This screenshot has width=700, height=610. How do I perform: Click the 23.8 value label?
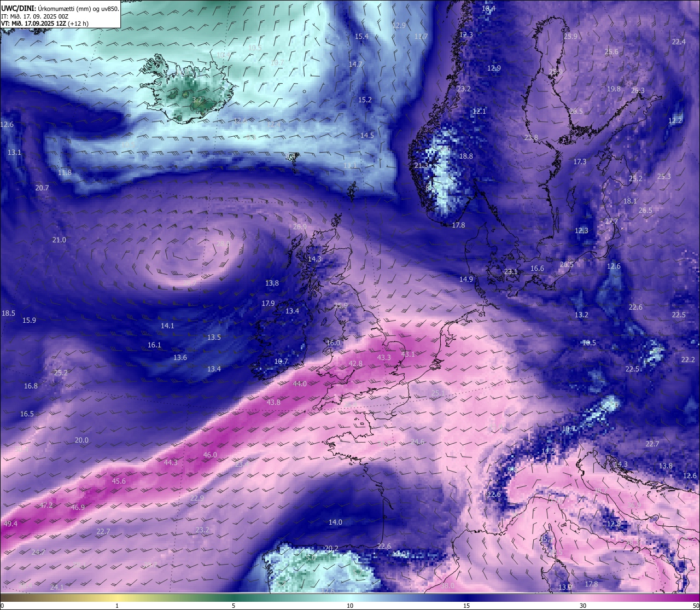pos(531,137)
